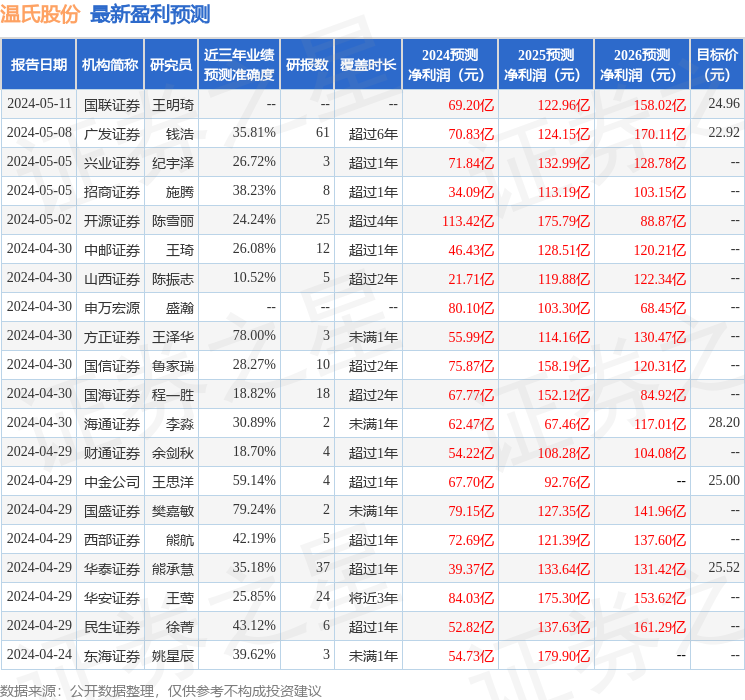
Task: Click the coverage text 超过6年
Action: click(x=373, y=134)
